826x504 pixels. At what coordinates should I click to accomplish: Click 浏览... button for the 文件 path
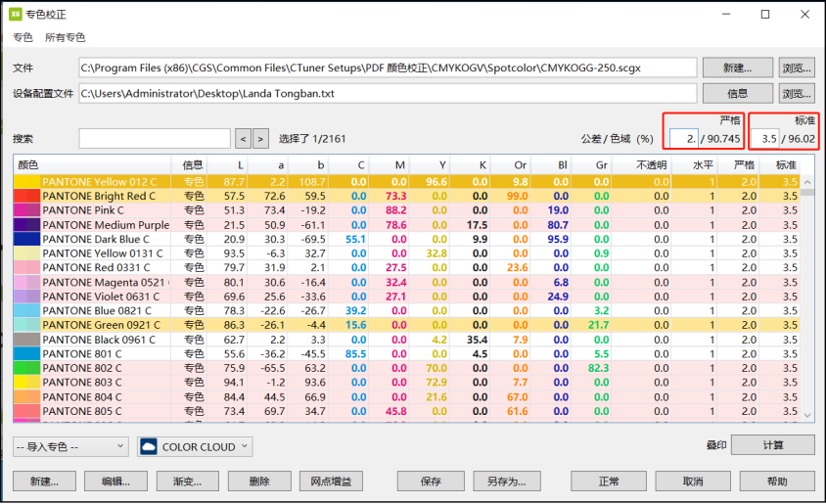[x=797, y=68]
